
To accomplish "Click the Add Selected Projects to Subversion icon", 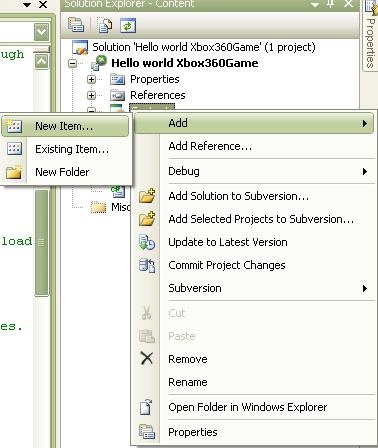I will [x=147, y=219].
